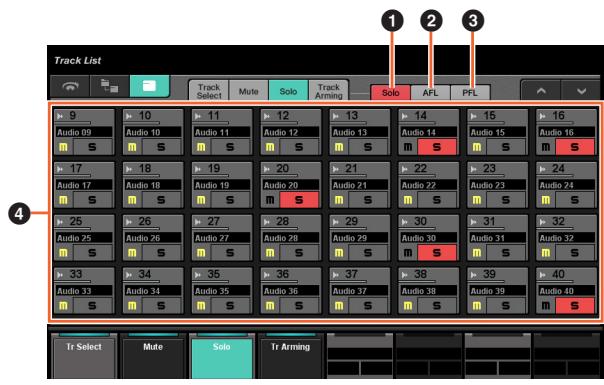
Task: Select the Audio 34 track name
Action: [153, 291]
